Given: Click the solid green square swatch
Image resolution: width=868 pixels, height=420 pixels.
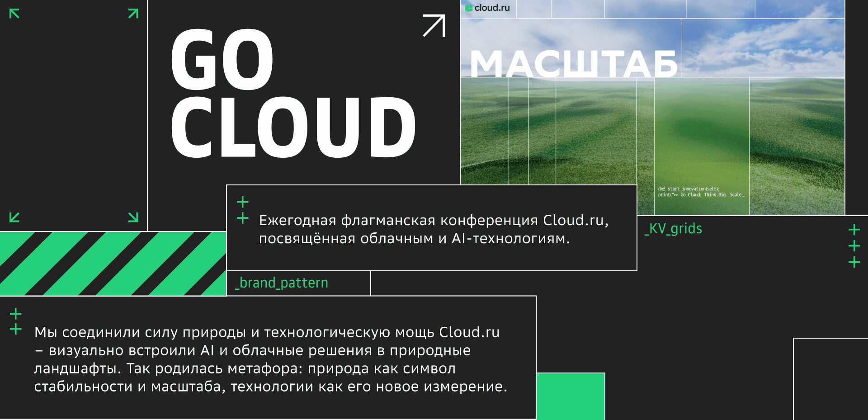Looking at the screenshot, I should tap(571, 396).
